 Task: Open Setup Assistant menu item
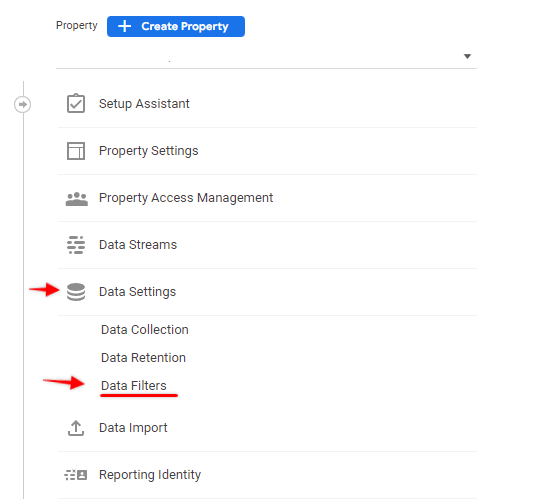(x=267, y=104)
